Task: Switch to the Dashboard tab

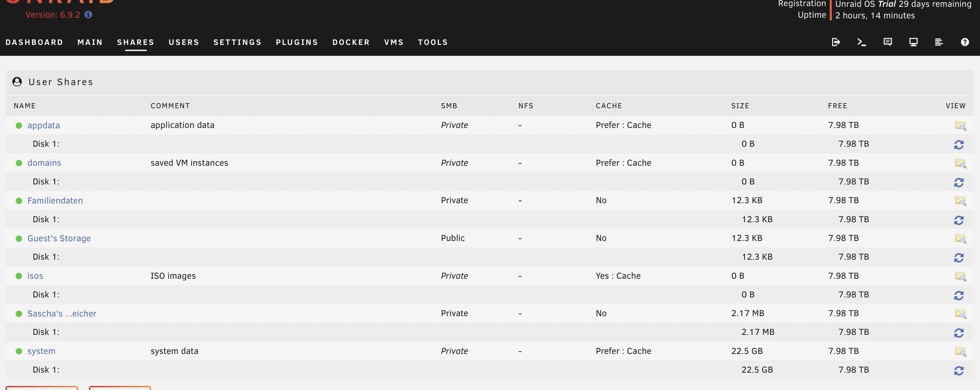Action: [x=34, y=42]
